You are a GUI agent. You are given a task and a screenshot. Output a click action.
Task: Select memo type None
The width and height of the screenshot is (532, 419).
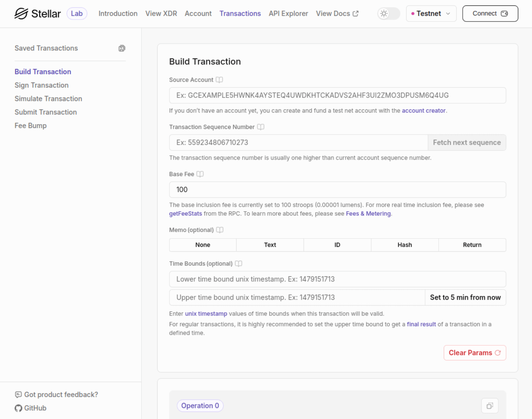(x=203, y=245)
